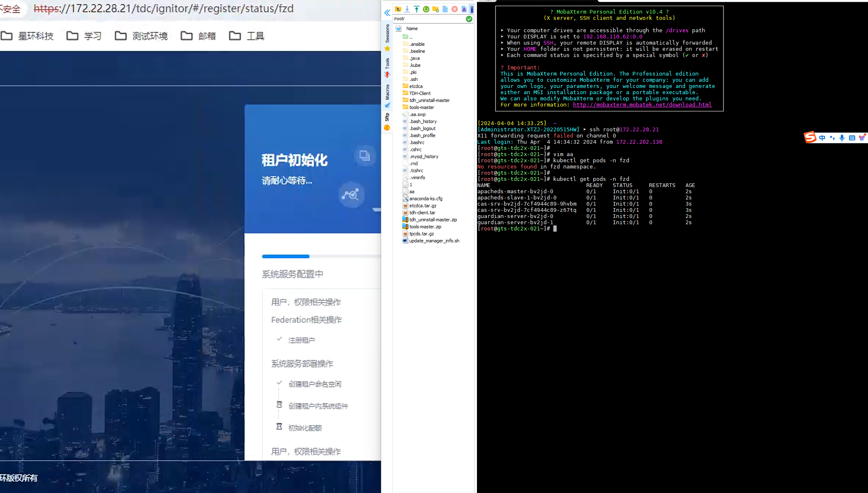The width and height of the screenshot is (868, 493).
Task: Click the red delete icon in SFTP toolbar
Action: click(455, 9)
